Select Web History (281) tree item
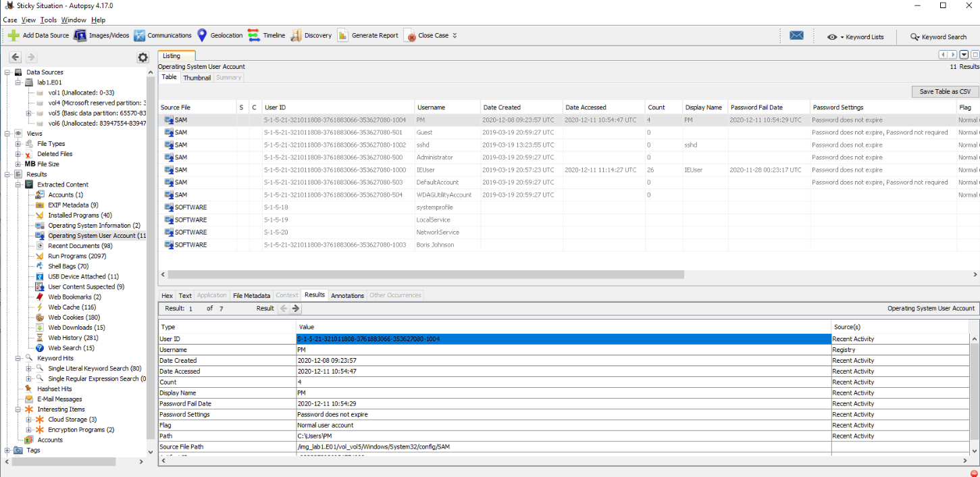980x477 pixels. click(x=73, y=338)
